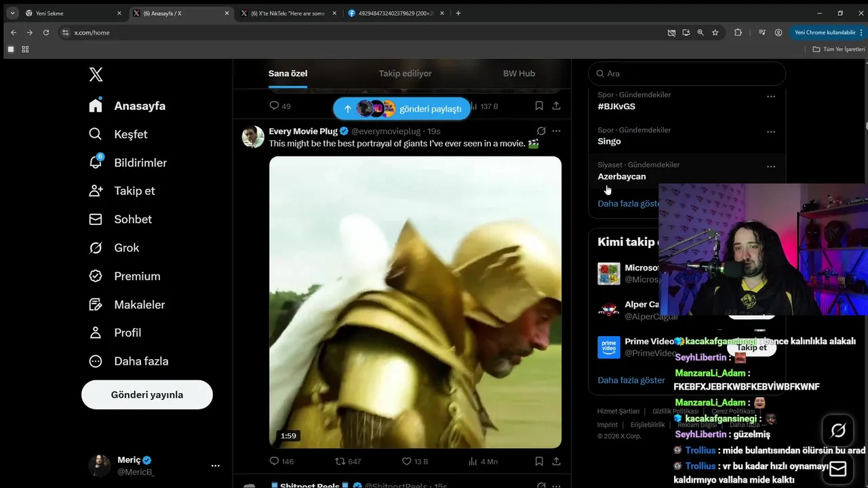Click Yeni Chrome kullanılabilir update button
Viewport: 868px width, 488px height.
click(825, 33)
